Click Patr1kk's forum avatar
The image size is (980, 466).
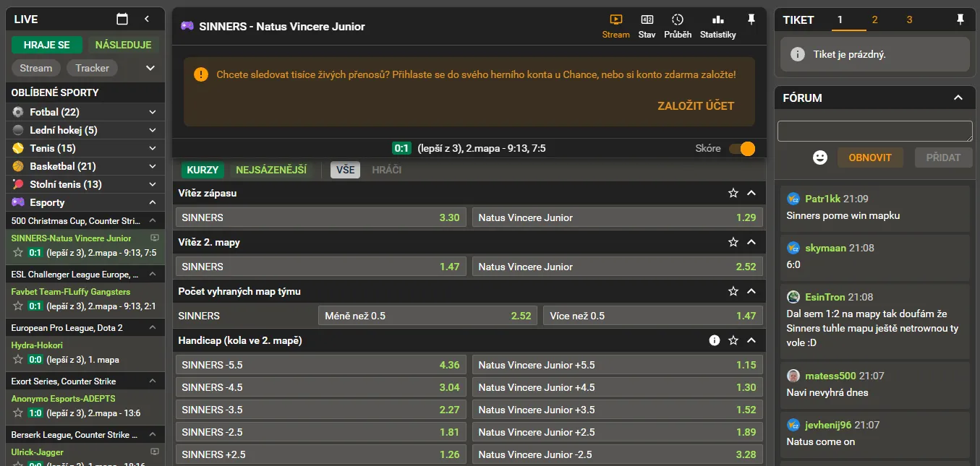click(793, 199)
